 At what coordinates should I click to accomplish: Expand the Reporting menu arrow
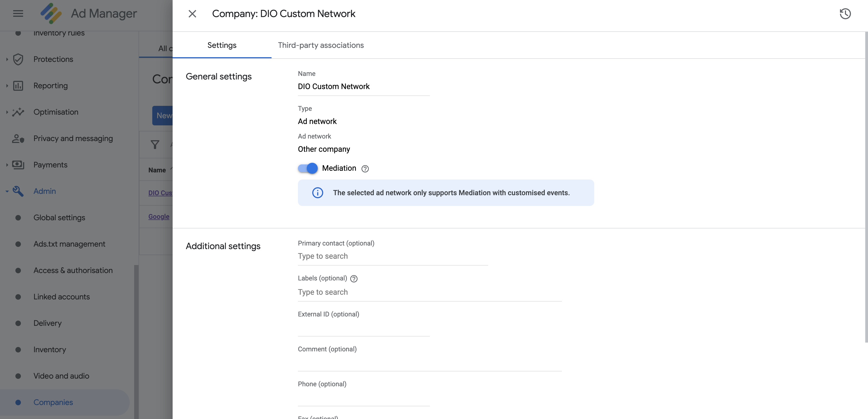point(7,86)
